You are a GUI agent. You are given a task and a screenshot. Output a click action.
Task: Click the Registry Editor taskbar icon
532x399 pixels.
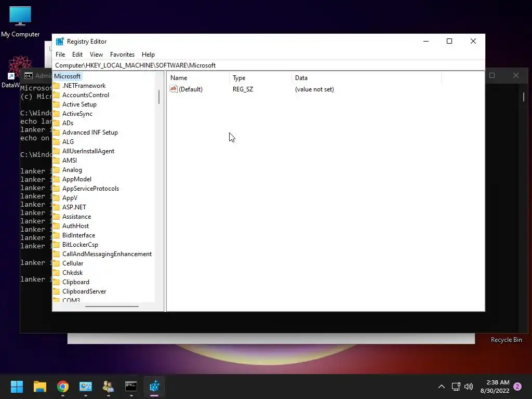(x=154, y=387)
